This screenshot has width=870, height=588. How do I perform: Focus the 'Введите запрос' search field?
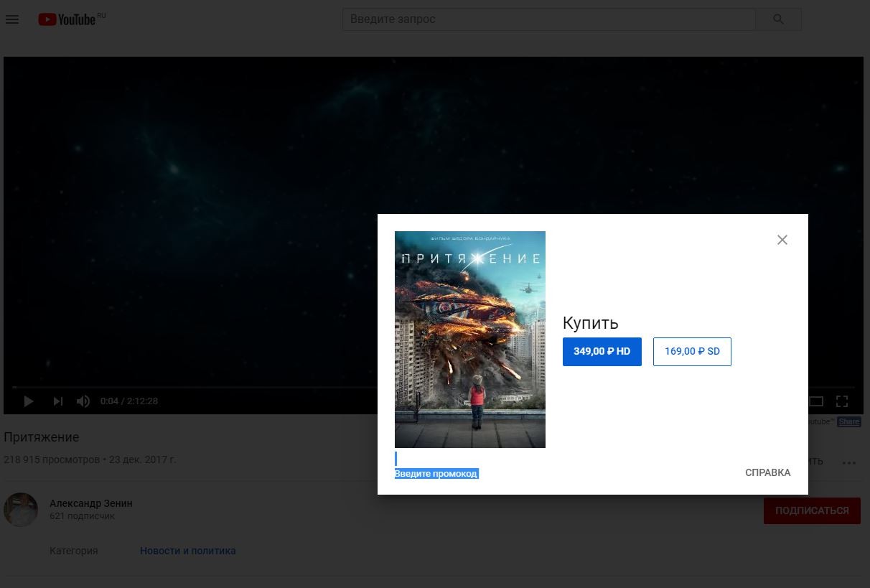click(548, 19)
